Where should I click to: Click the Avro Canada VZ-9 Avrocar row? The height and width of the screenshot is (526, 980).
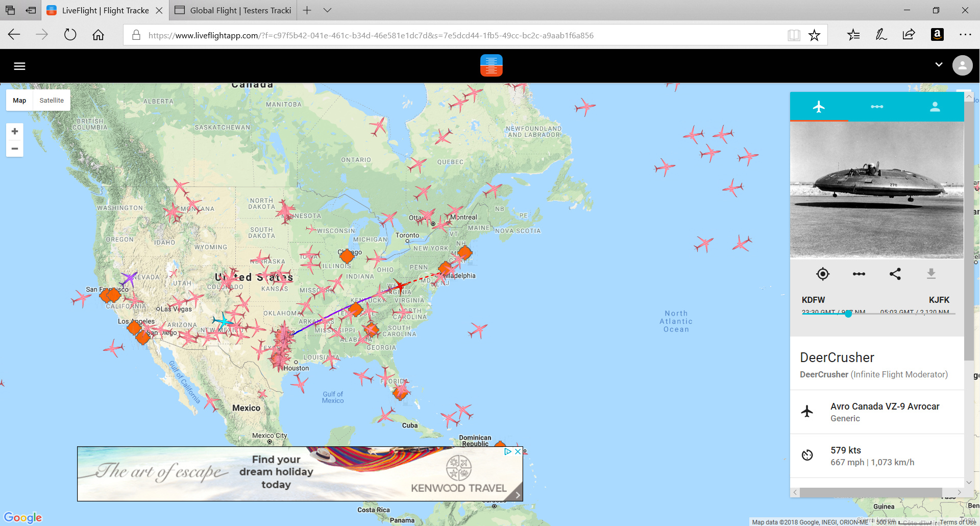point(877,412)
